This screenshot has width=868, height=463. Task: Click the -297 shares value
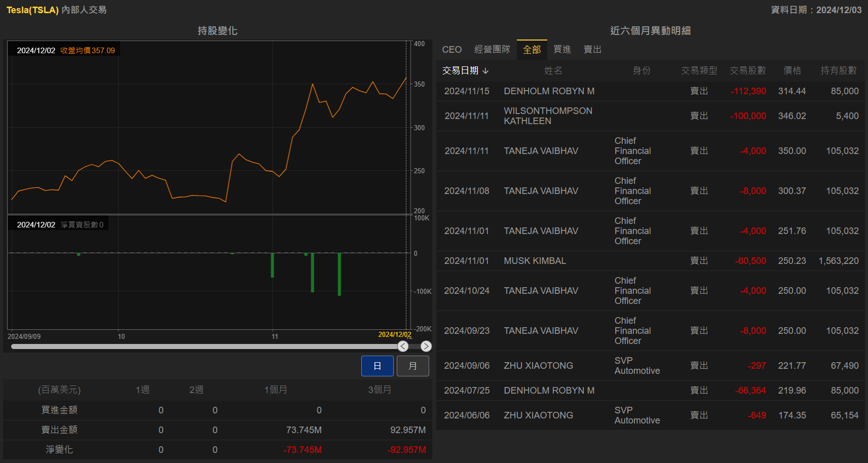pos(757,366)
